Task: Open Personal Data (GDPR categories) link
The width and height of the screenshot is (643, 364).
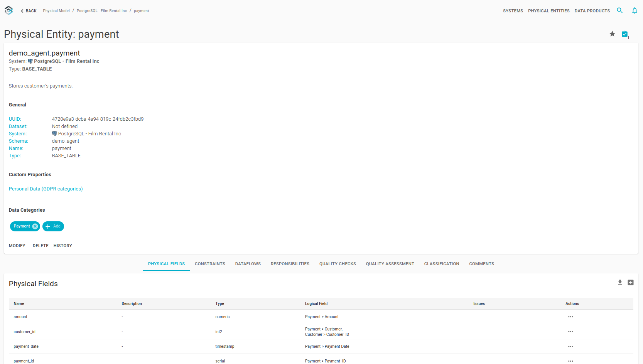Action: [46, 189]
